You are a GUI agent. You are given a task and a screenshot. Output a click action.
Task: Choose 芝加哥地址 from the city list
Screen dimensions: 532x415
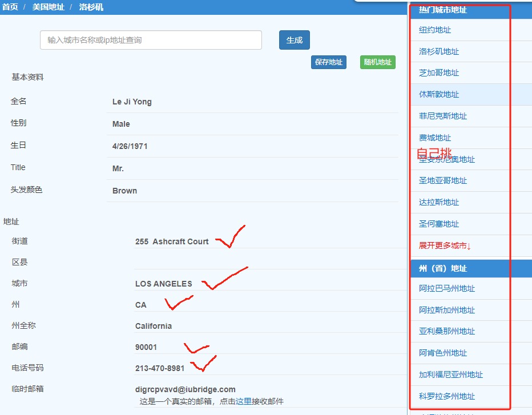point(439,73)
